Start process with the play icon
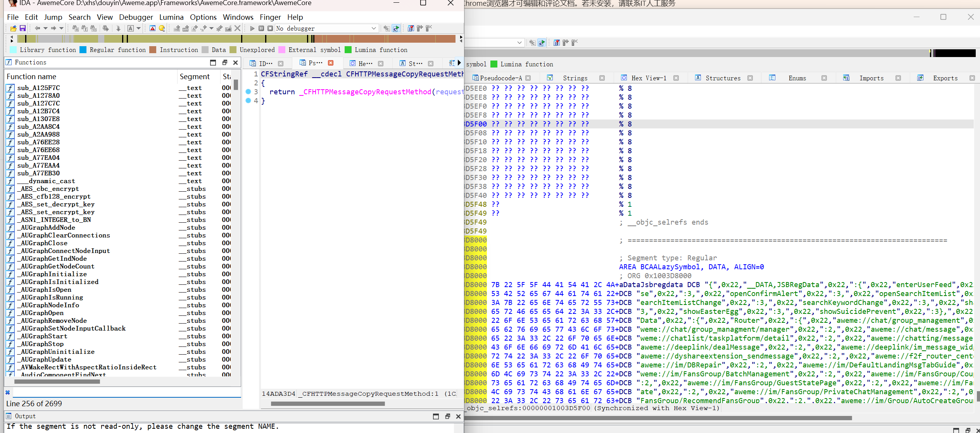 pos(252,28)
